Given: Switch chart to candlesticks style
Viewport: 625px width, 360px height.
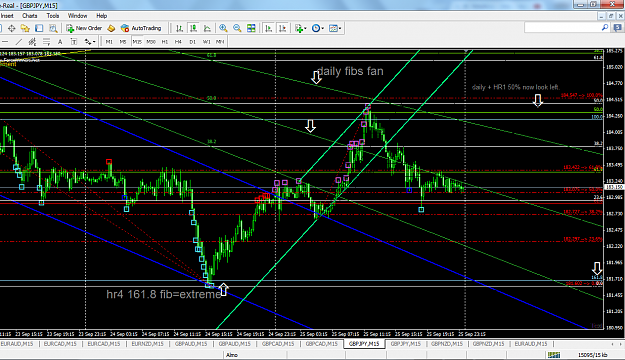Looking at the screenshot, I should coord(193,28).
